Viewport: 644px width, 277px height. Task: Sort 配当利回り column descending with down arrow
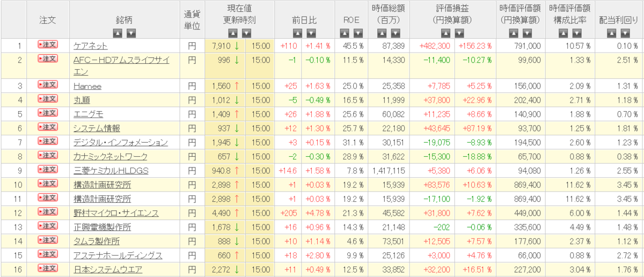[x=625, y=33]
